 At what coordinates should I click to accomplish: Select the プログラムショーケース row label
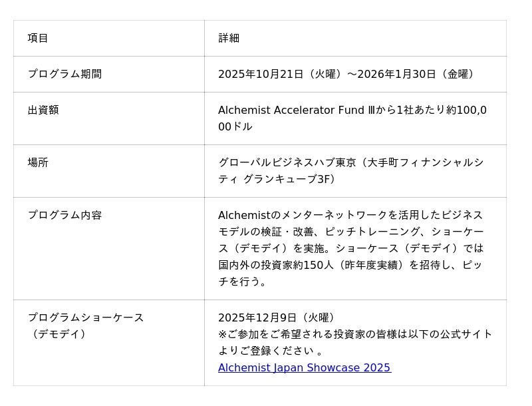pyautogui.click(x=86, y=317)
